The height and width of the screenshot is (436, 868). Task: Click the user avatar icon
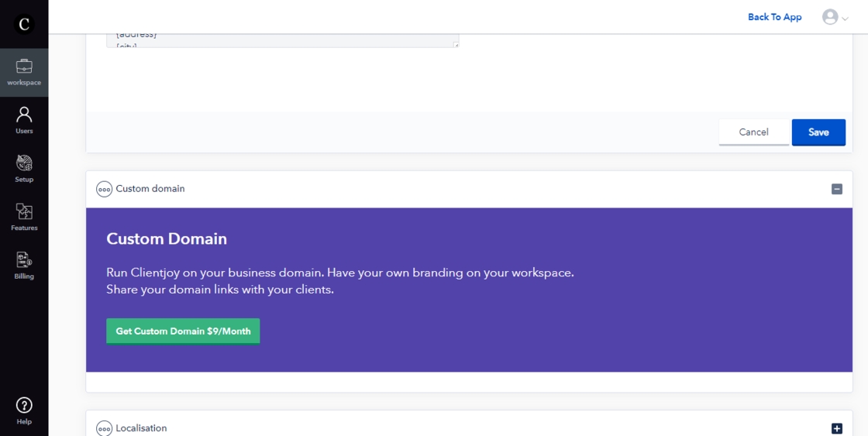[830, 17]
